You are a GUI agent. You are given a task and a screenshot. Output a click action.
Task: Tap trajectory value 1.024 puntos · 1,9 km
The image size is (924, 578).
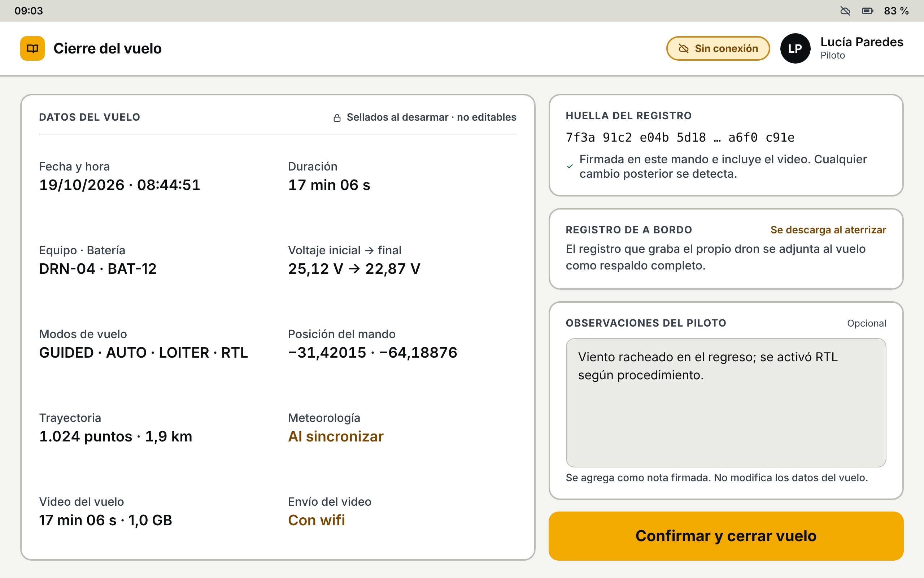pos(116,436)
